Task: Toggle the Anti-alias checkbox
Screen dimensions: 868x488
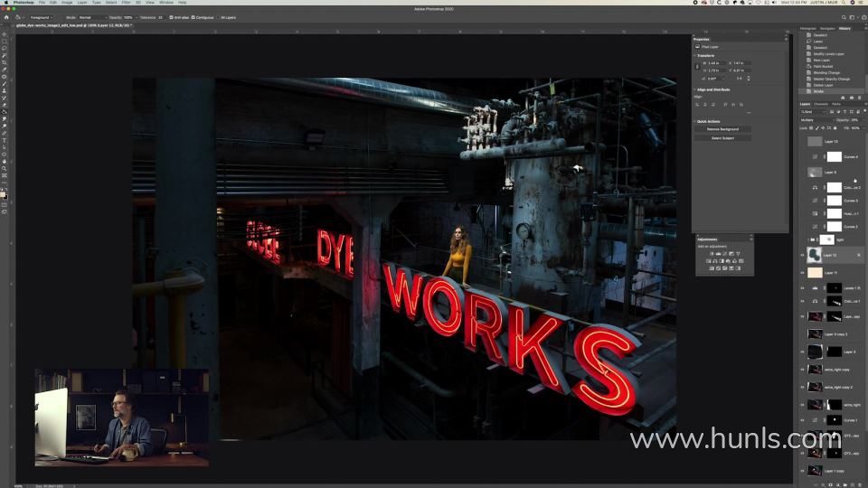Action: pyautogui.click(x=171, y=17)
